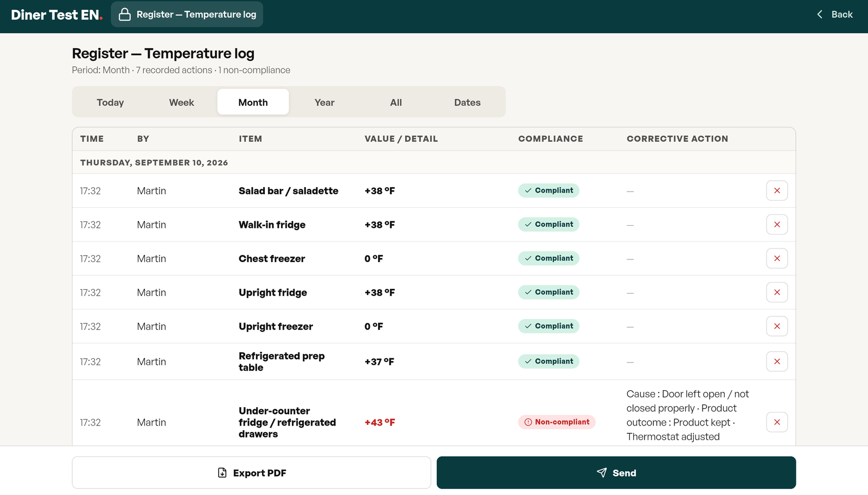868x495 pixels.
Task: Switch to the Today period tab
Action: pos(110,102)
